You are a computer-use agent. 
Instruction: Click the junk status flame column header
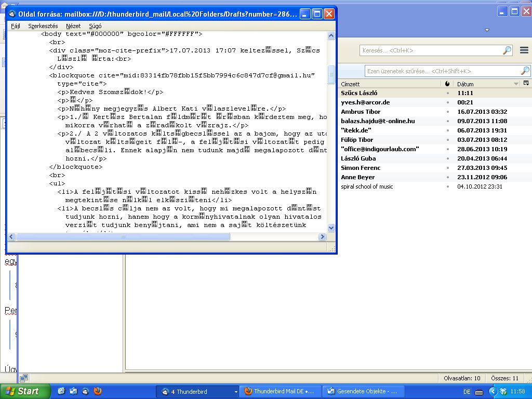pos(447,84)
